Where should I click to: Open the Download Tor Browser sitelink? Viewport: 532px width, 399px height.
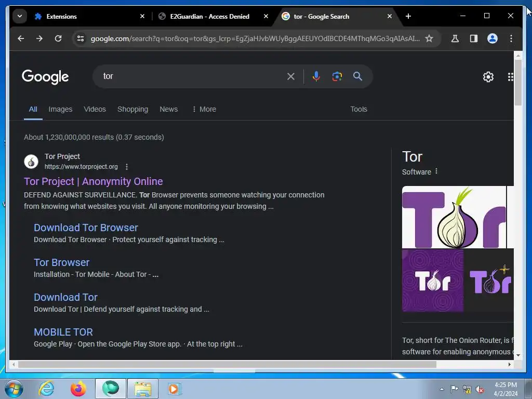86,228
